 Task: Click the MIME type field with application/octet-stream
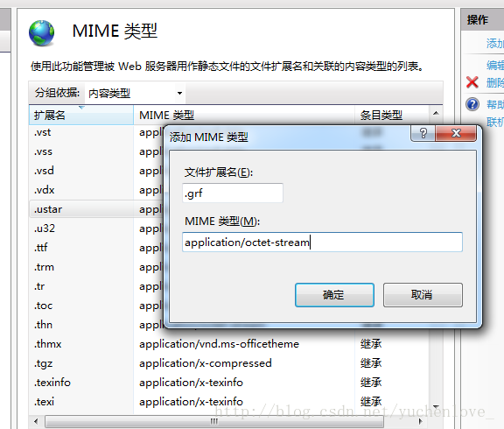322,243
